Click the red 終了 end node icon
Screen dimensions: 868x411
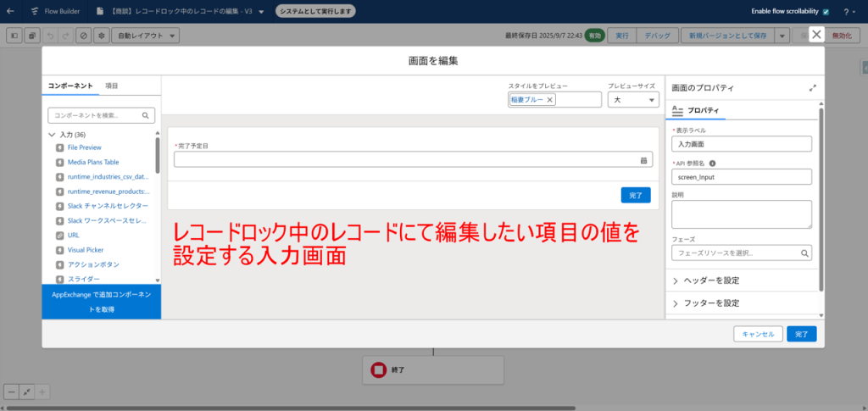[x=378, y=369]
